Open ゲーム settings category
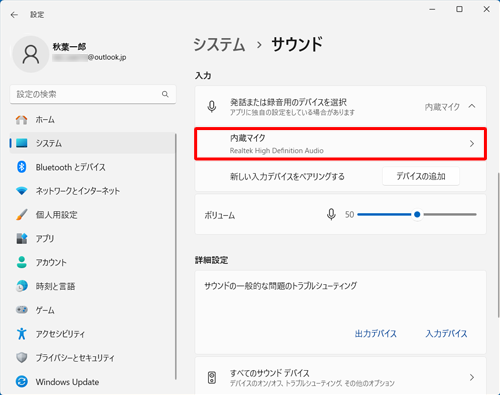500x395 pixels. pyautogui.click(x=92, y=310)
